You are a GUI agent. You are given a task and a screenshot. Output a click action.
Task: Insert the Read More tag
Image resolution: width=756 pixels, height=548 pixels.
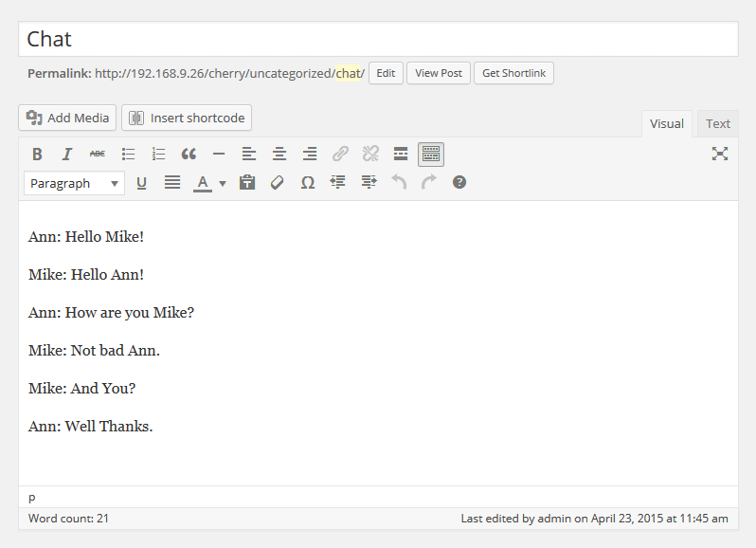pos(401,154)
